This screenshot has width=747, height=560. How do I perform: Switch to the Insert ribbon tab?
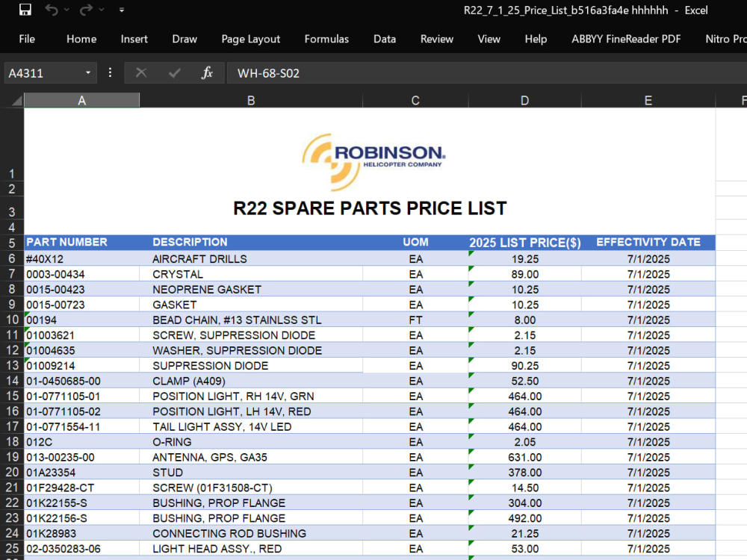point(134,39)
